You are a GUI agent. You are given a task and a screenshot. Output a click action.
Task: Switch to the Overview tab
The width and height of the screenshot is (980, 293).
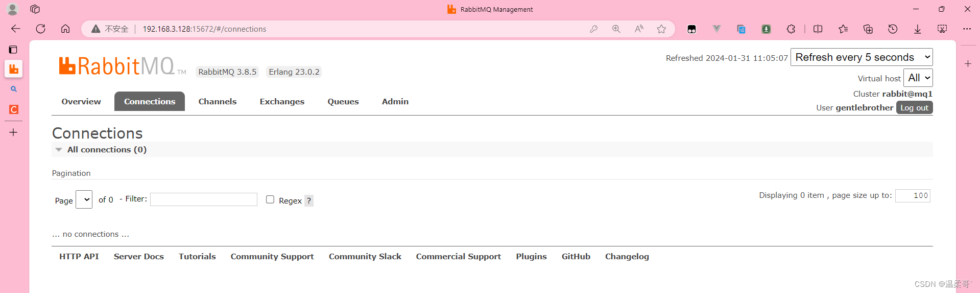pyautogui.click(x=81, y=101)
